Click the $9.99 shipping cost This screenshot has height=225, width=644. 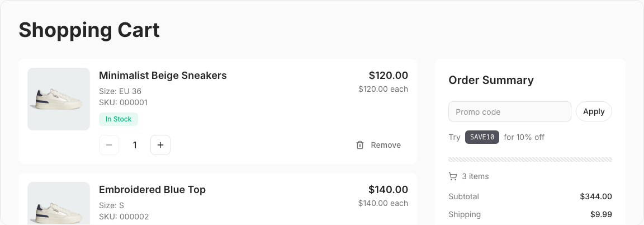point(601,214)
